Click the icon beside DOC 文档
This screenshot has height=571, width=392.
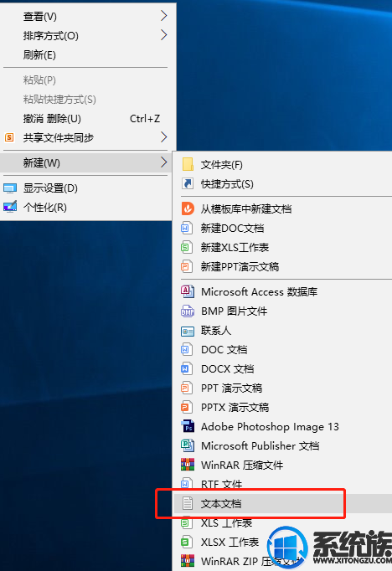186,350
